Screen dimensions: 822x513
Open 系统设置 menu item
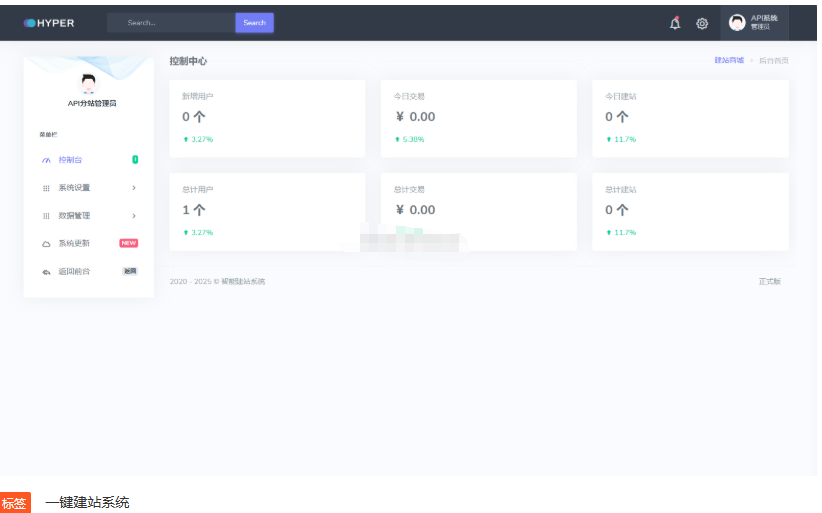point(89,188)
